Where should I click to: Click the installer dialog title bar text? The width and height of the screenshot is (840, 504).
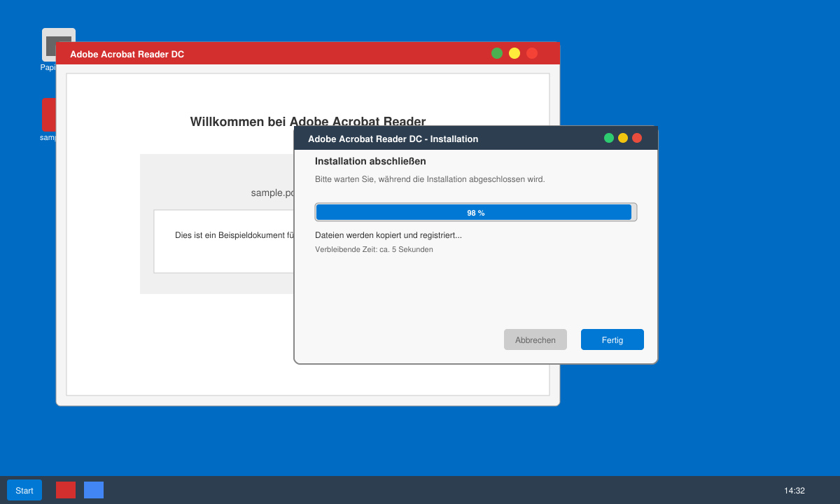pos(393,139)
